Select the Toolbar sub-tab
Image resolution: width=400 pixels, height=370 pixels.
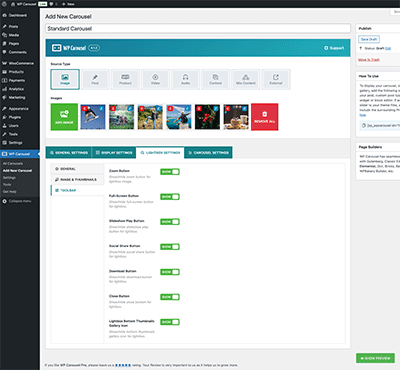pos(77,190)
